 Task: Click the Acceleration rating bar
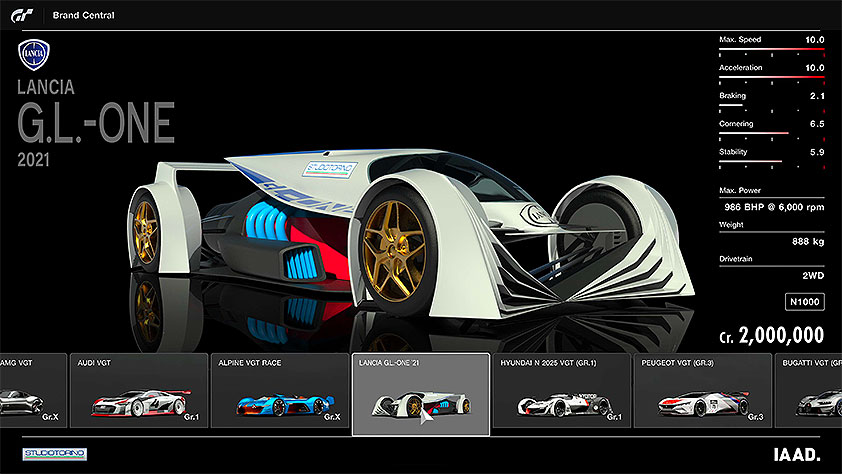point(772,77)
